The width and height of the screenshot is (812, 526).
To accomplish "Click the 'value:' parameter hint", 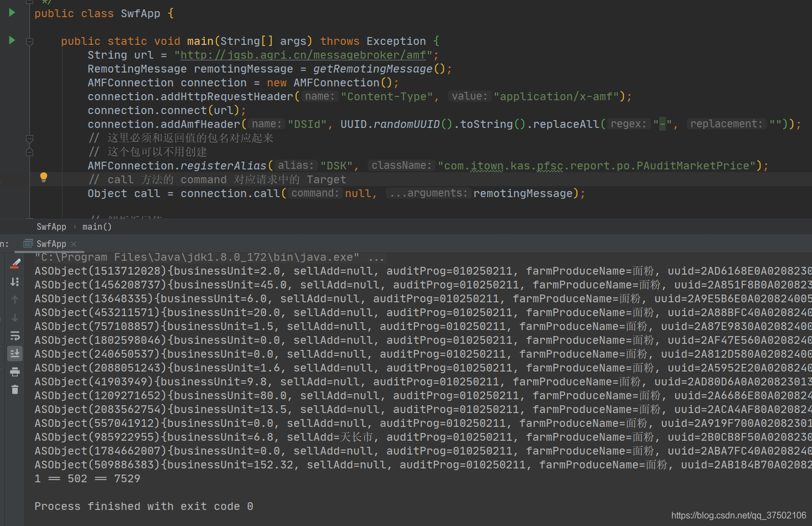I will click(x=469, y=96).
